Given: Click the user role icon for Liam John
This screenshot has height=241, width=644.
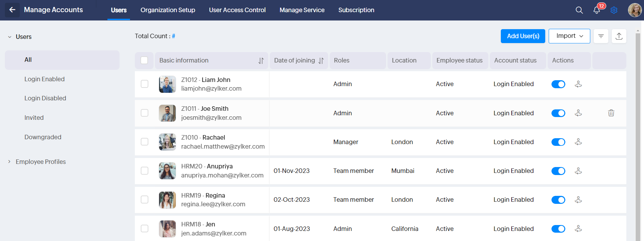Looking at the screenshot, I should pos(578,84).
